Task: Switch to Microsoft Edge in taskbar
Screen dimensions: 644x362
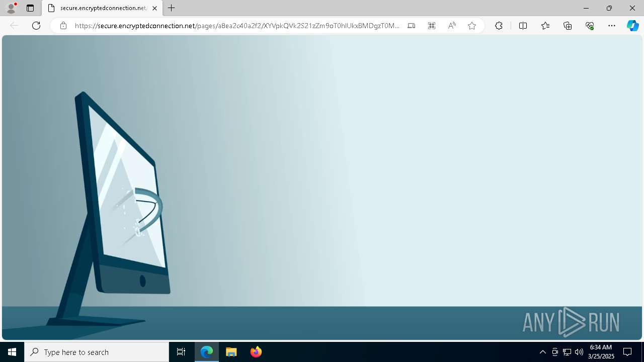Action: (x=207, y=352)
